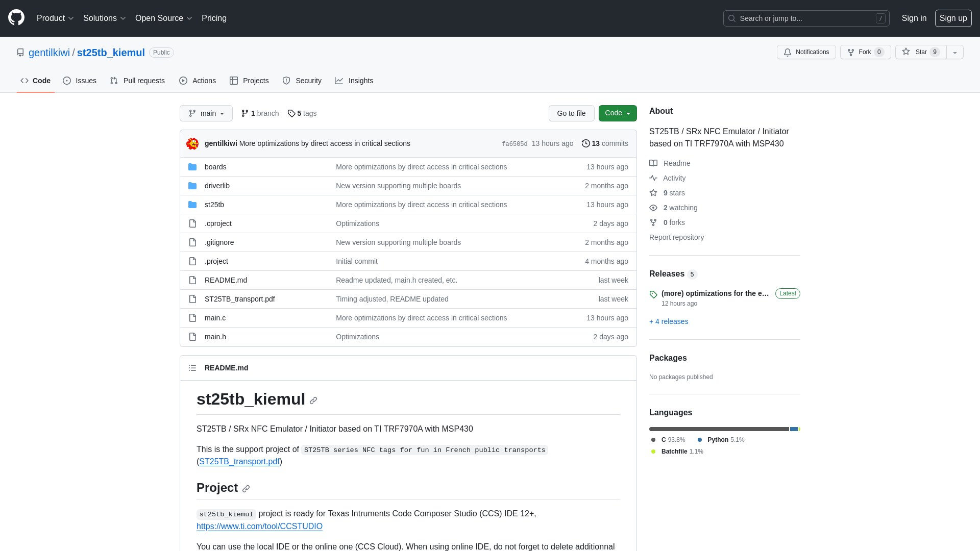Select the C 93.8% language entry
The image size is (980, 551).
pos(668,440)
